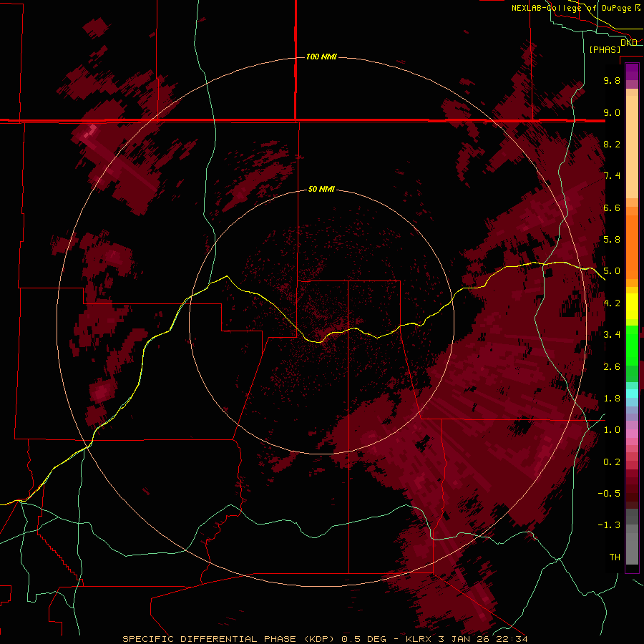Screen dimensions: 644x644
Task: Click the 1.0 legend value
Action: coord(612,430)
